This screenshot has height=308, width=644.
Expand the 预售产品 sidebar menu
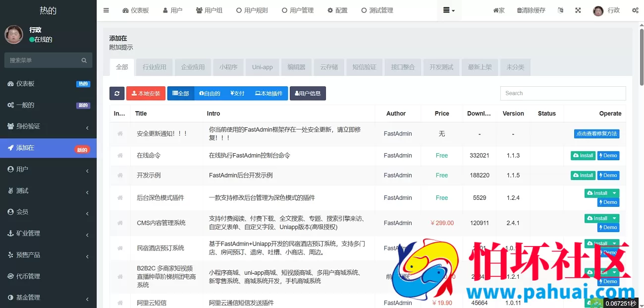click(48, 254)
